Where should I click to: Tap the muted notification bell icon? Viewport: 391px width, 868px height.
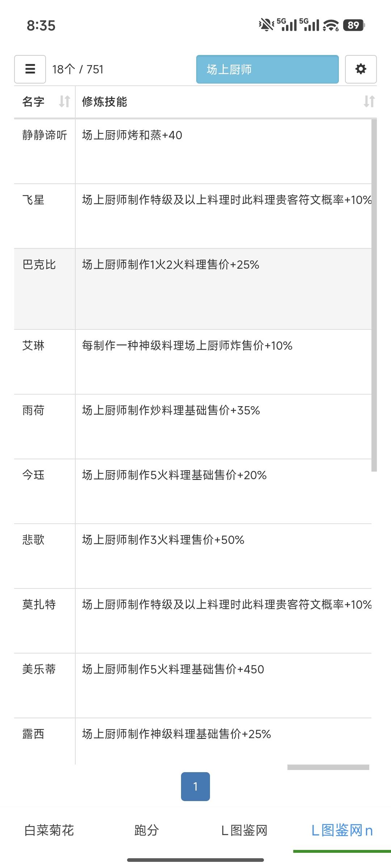266,25
